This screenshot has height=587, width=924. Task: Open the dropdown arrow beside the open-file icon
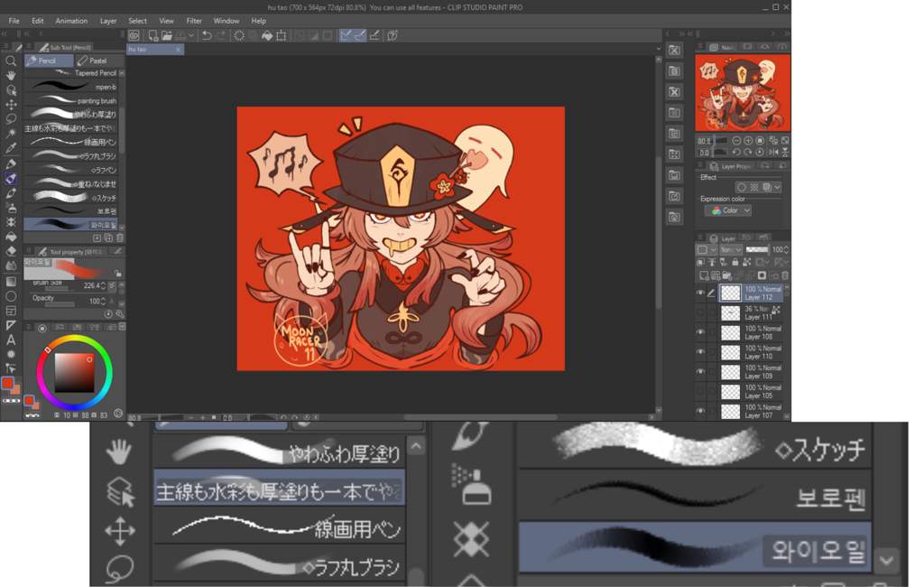pyautogui.click(x=190, y=35)
